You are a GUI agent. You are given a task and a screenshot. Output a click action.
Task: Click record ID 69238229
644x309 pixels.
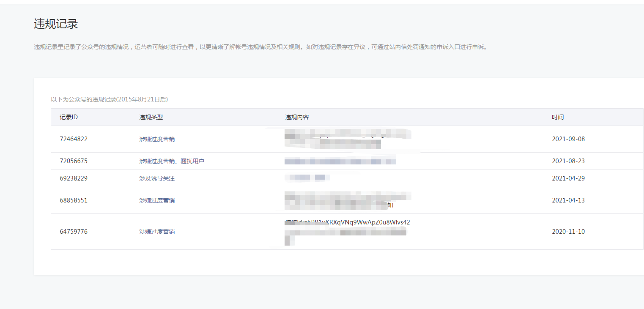pos(74,178)
